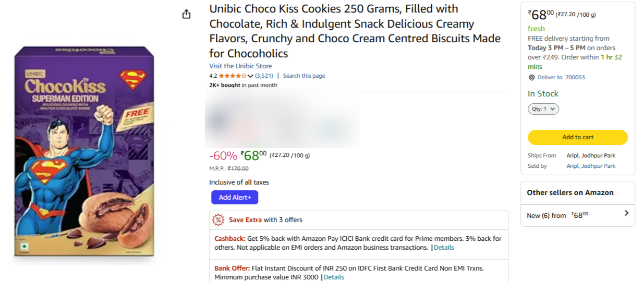Open Cashback offer Details link

tap(444, 248)
